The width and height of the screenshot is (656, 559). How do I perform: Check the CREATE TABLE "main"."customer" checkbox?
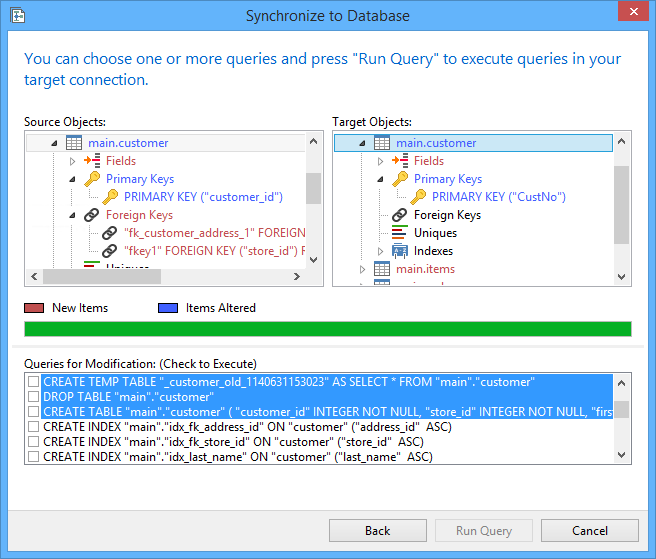tap(33, 412)
